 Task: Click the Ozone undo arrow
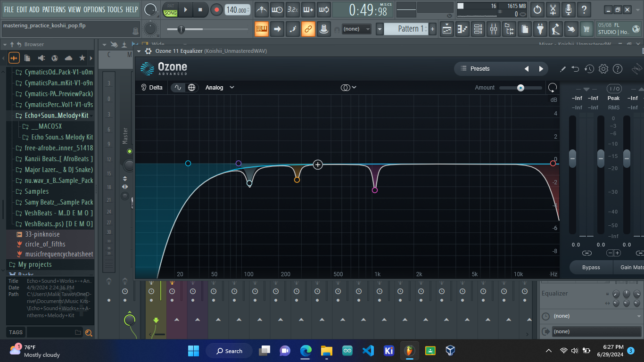[575, 69]
